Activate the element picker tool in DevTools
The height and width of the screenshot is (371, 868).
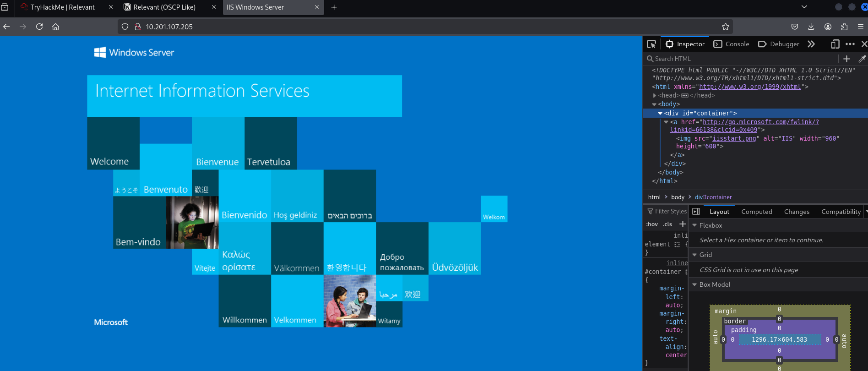(651, 44)
